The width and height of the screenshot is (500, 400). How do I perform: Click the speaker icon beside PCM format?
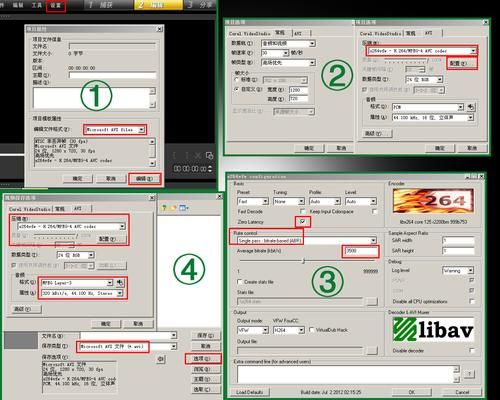point(471,107)
